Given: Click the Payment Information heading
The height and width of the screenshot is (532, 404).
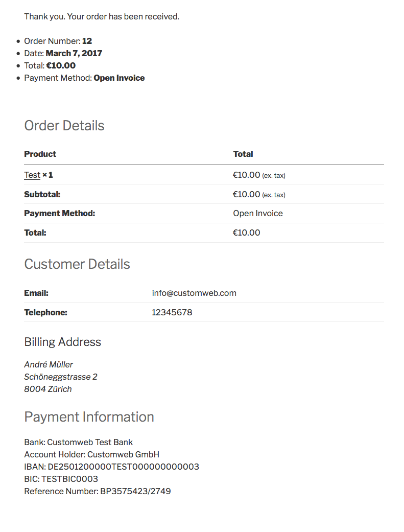Looking at the screenshot, I should pyautogui.click(x=89, y=417).
